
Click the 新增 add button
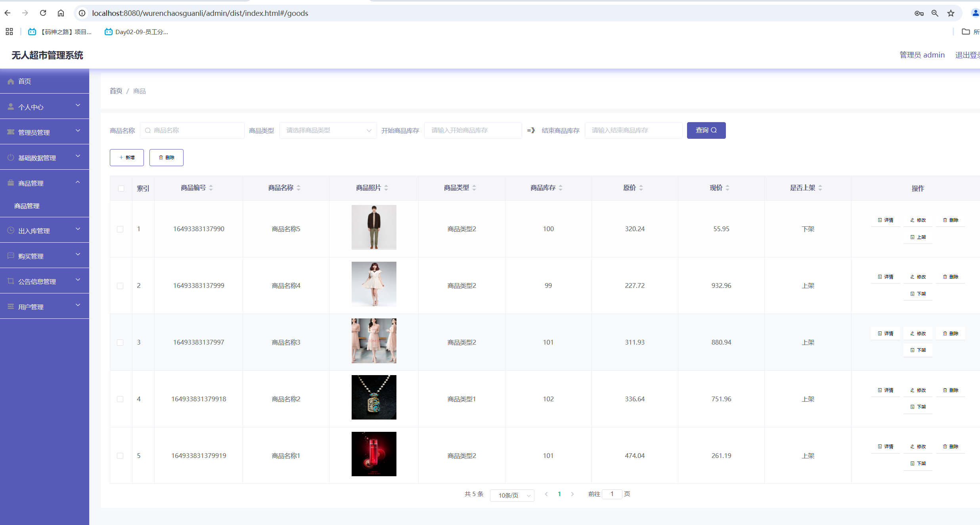pos(127,157)
